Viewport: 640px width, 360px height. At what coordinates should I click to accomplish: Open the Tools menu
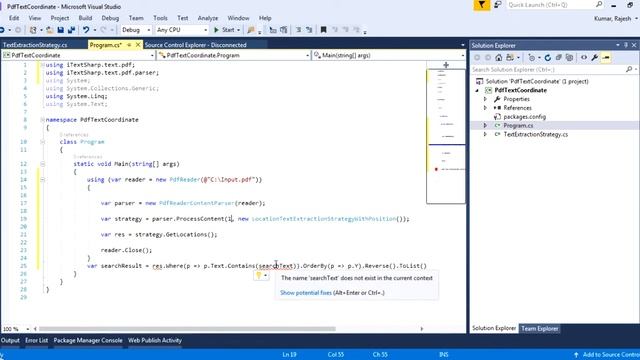click(x=160, y=18)
